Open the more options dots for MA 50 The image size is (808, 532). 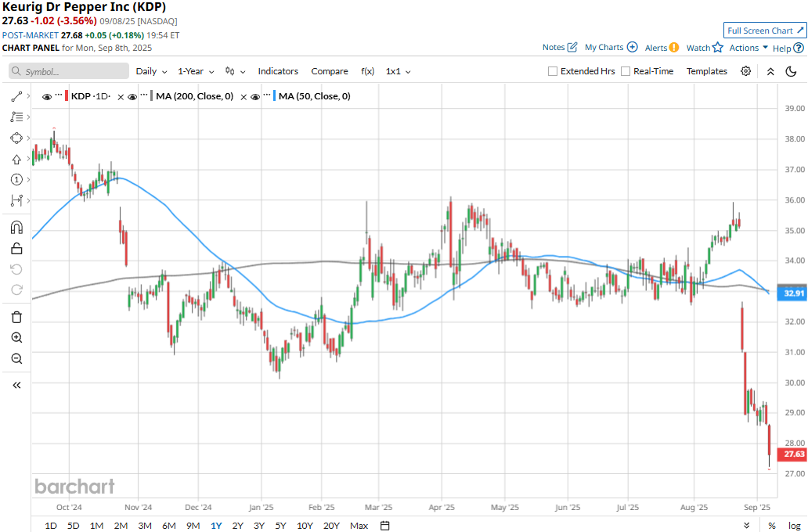266,95
